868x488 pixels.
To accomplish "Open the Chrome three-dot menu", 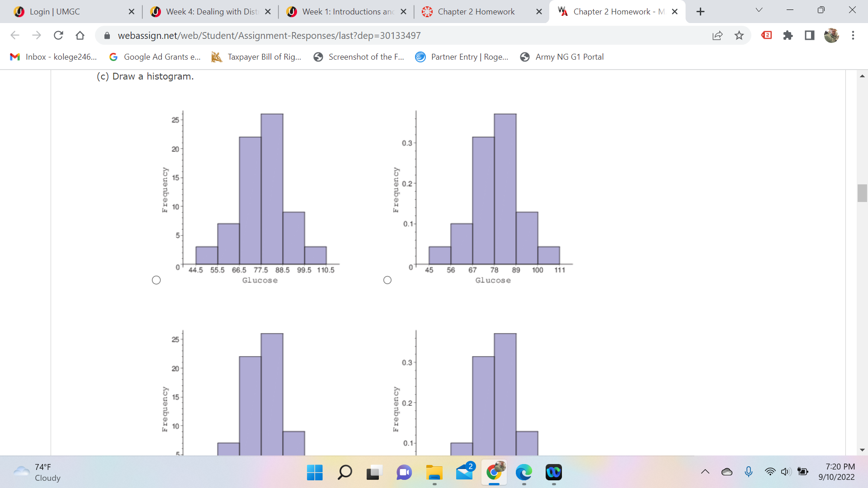I will click(854, 35).
